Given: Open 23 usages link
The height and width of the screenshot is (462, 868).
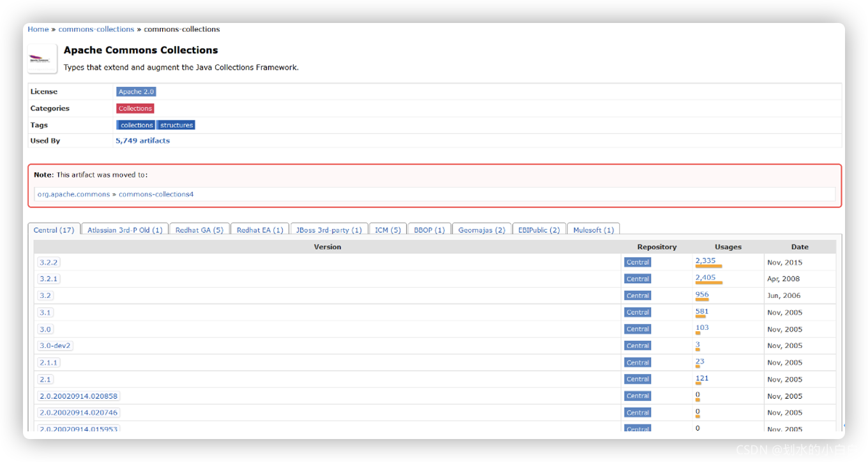Looking at the screenshot, I should pyautogui.click(x=700, y=361).
